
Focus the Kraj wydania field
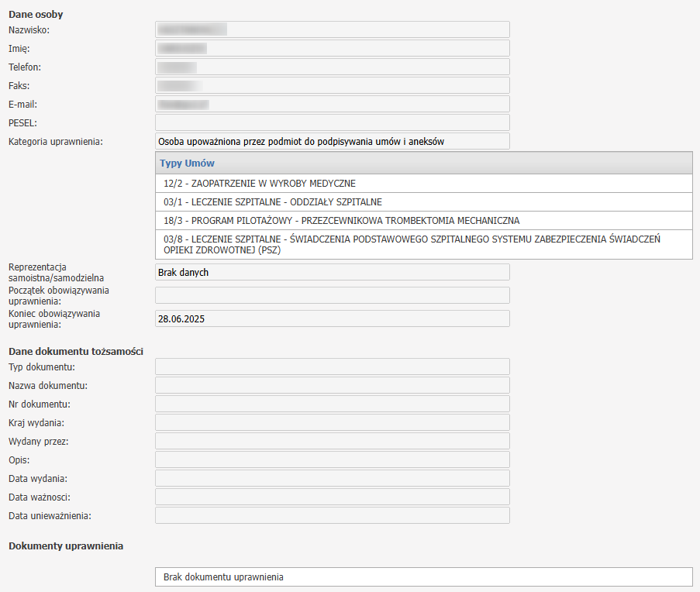pos(333,422)
